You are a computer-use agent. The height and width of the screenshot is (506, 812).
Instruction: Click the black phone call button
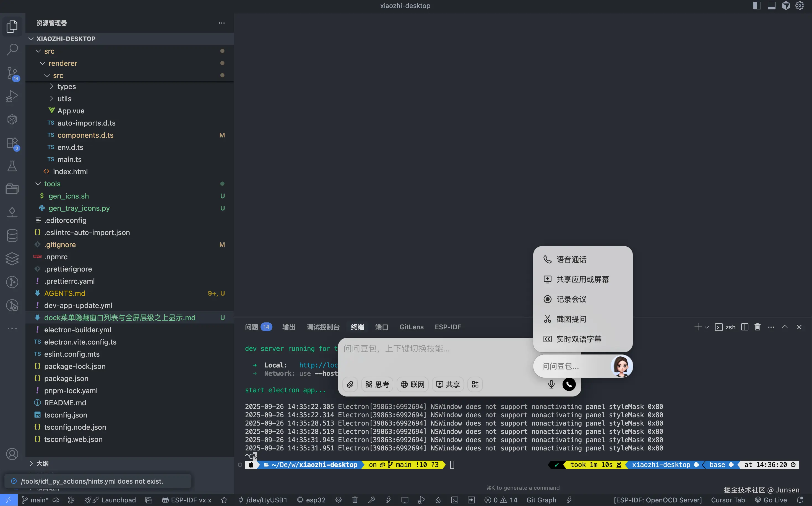click(569, 384)
